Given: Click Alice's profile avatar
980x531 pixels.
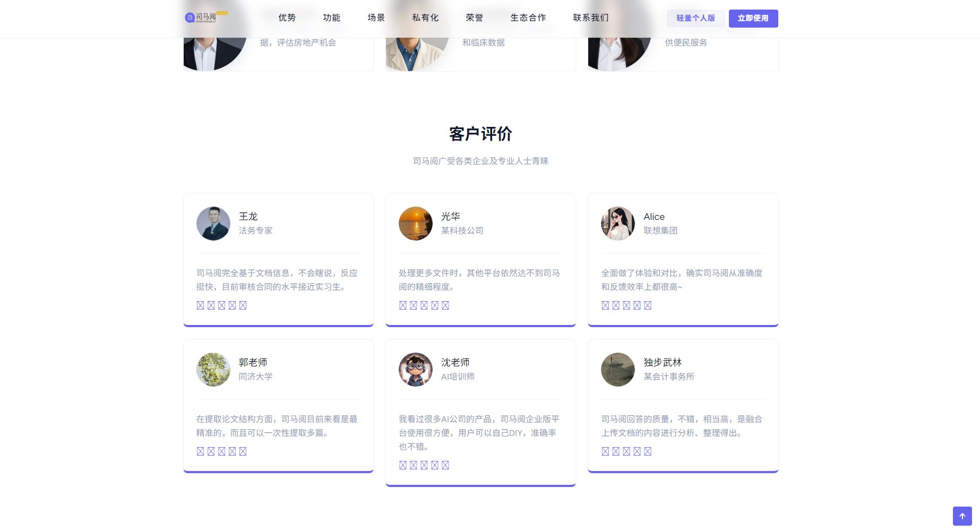Looking at the screenshot, I should [x=618, y=224].
